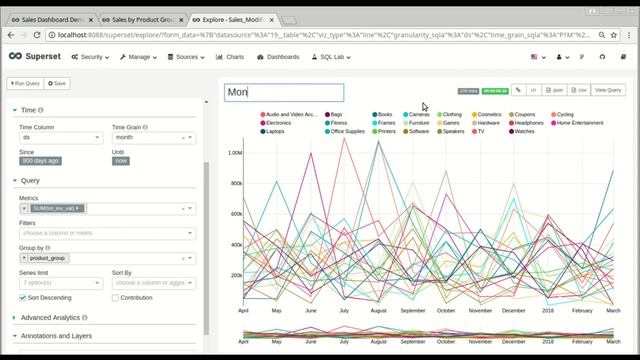640x360 pixels.
Task: Click the Time section info icon
Action: tap(40, 110)
